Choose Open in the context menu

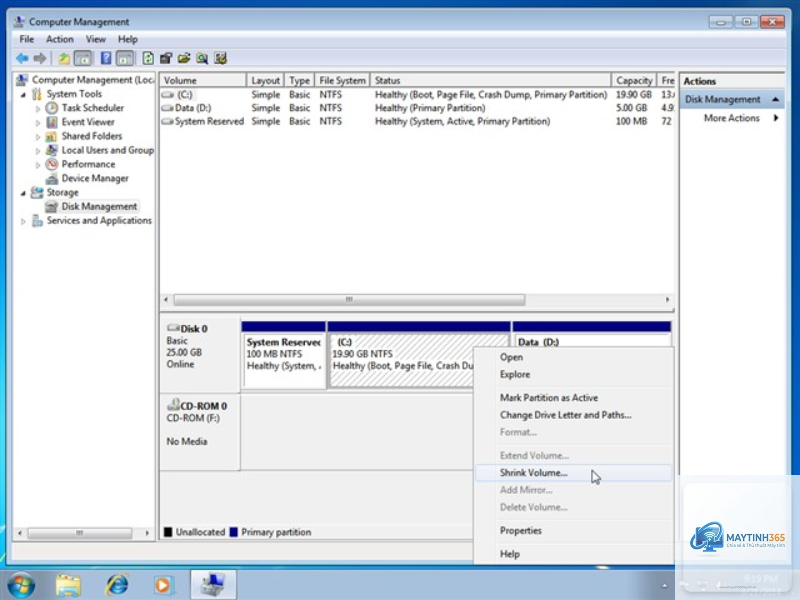573,357
